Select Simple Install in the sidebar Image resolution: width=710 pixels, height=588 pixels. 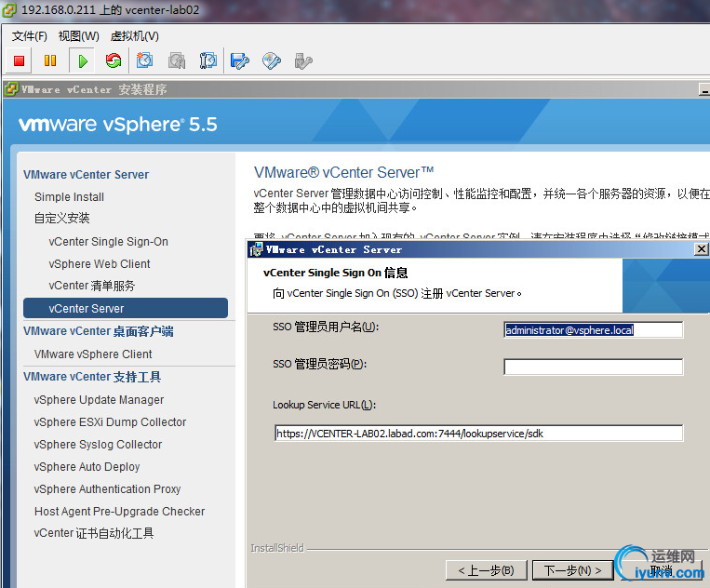coord(69,197)
